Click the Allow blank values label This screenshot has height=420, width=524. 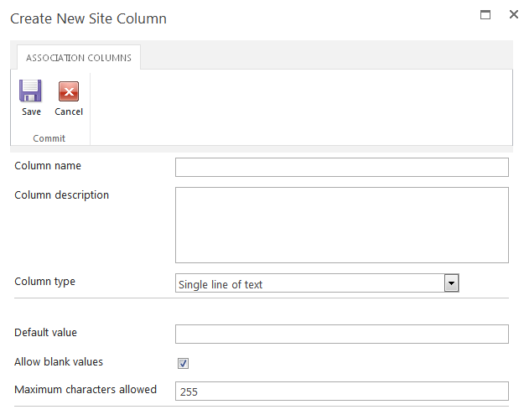pyautogui.click(x=59, y=362)
